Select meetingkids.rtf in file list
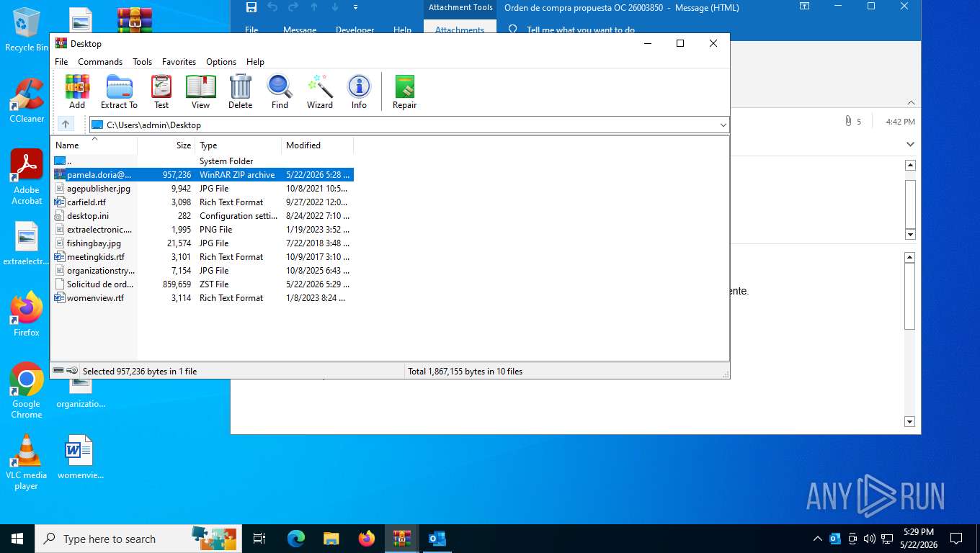980x553 pixels. [202, 257]
